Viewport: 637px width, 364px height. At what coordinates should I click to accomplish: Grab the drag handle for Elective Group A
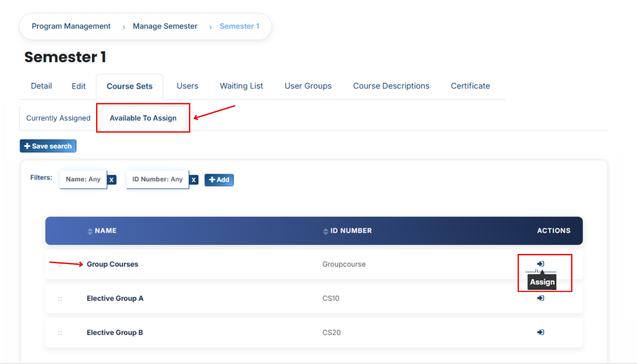coord(60,299)
